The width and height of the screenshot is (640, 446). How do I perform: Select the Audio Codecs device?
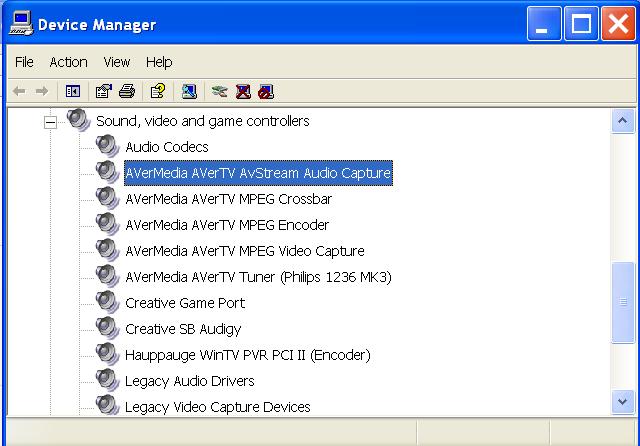point(167,147)
